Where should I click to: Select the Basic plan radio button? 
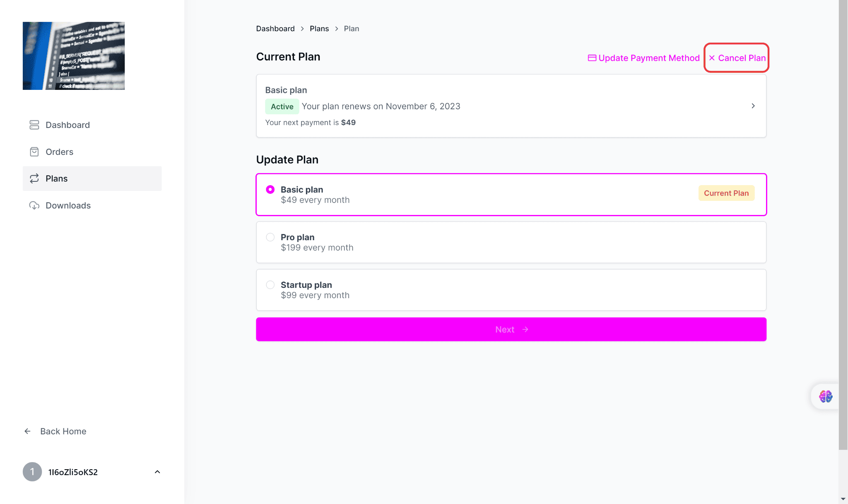[x=270, y=190]
